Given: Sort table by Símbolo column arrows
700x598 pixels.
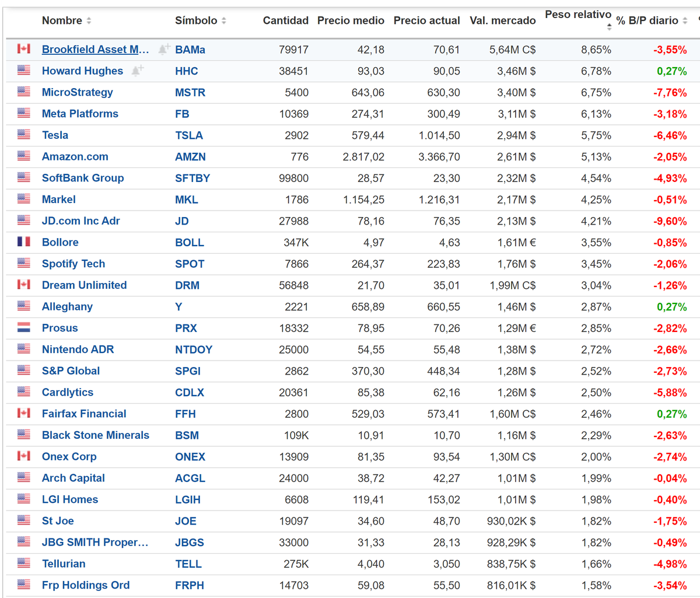Looking at the screenshot, I should point(224,21).
